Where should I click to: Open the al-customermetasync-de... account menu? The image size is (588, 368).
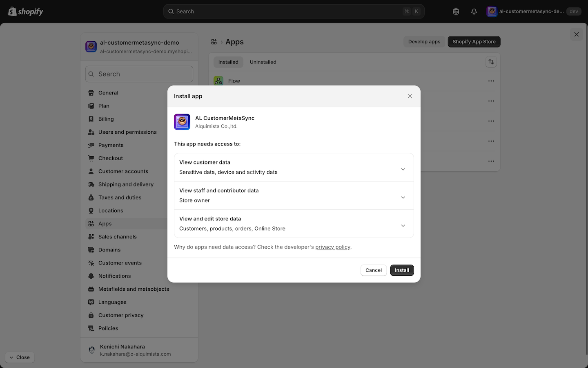[534, 11]
